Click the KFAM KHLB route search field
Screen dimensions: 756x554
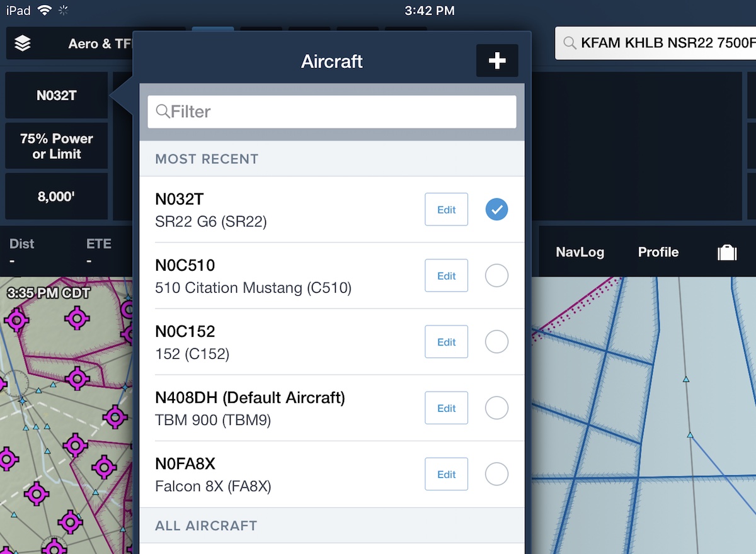655,43
